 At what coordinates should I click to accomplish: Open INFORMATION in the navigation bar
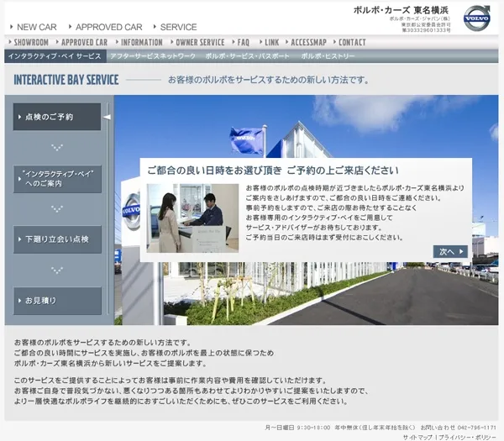pyautogui.click(x=141, y=42)
